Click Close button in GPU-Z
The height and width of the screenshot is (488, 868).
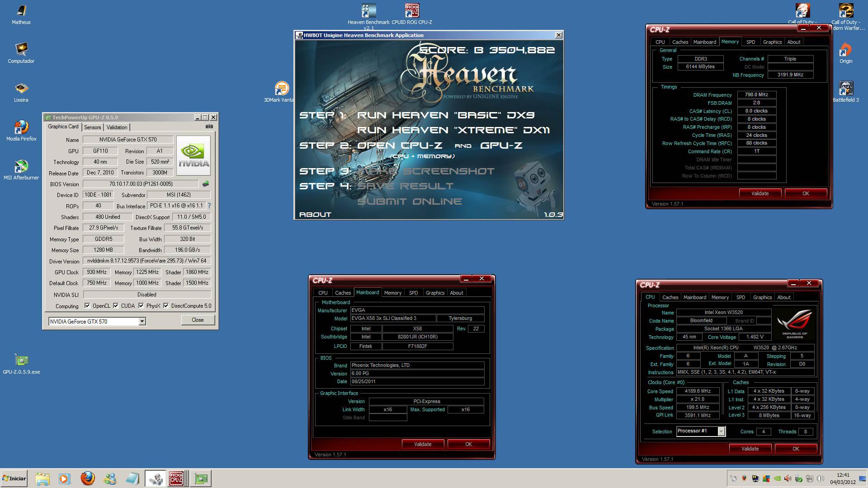tap(198, 320)
